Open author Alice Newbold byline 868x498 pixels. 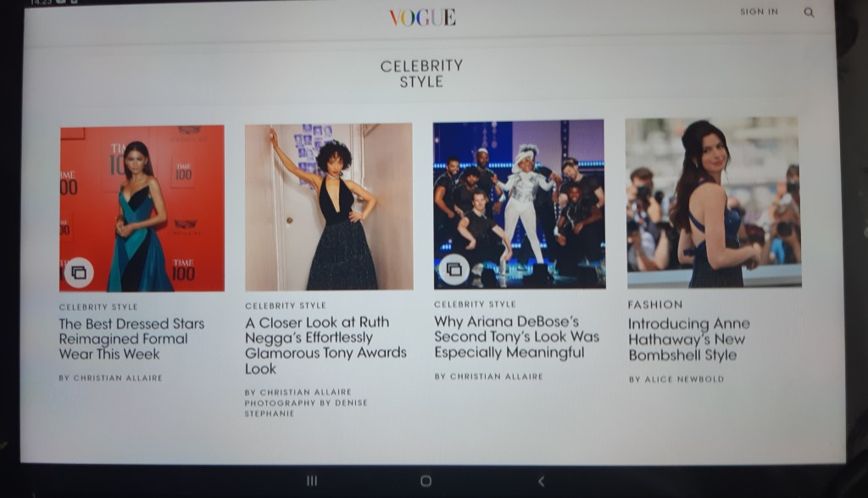pos(676,379)
